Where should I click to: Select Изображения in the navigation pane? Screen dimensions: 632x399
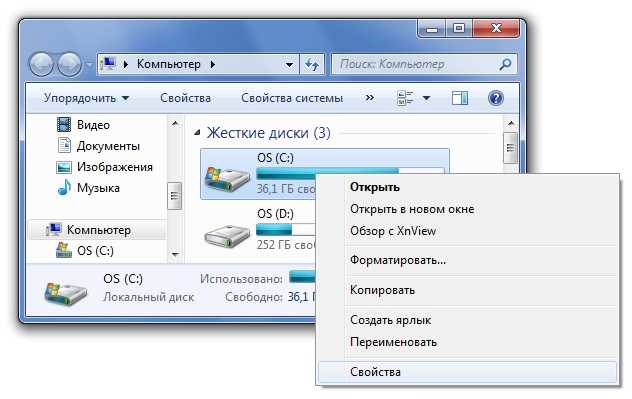point(115,166)
